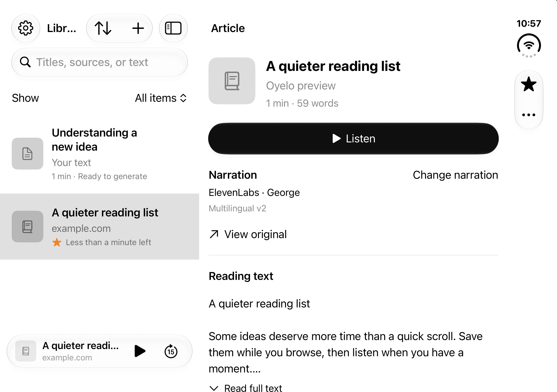Click book thumbnail in selected list row
Image resolution: width=557 pixels, height=392 pixels.
point(27,226)
